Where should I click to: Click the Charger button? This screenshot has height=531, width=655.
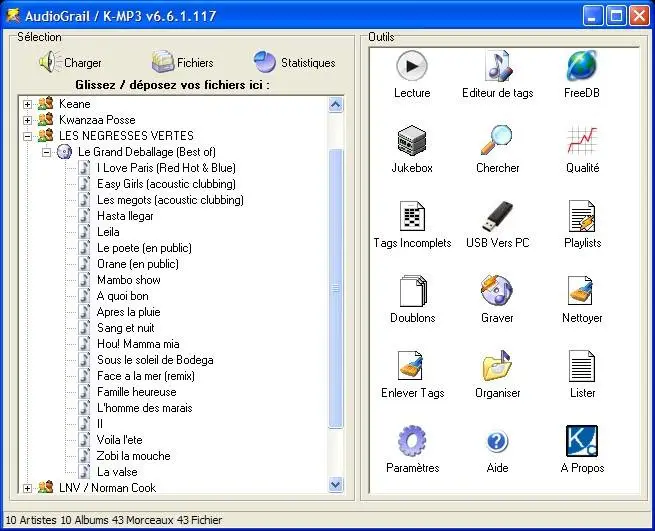point(70,62)
